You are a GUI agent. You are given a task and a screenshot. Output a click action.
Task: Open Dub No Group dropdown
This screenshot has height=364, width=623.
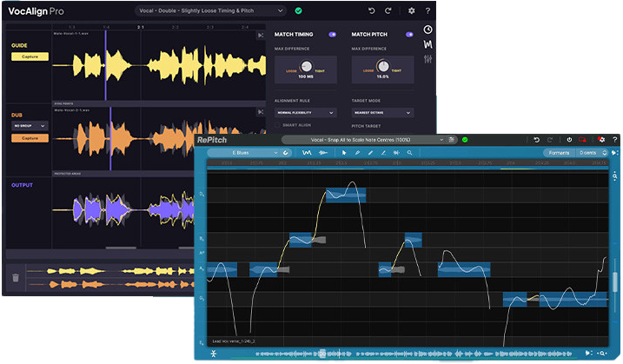coord(30,126)
